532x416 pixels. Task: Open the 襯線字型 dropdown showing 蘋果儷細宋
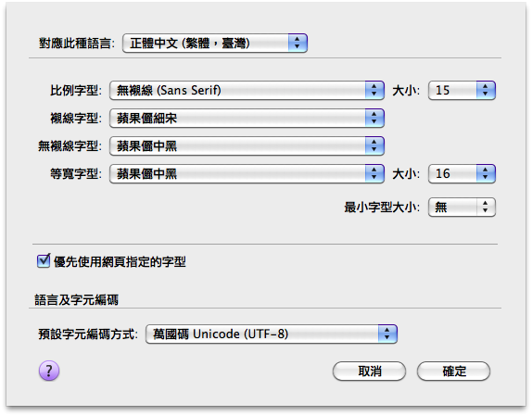pos(247,118)
